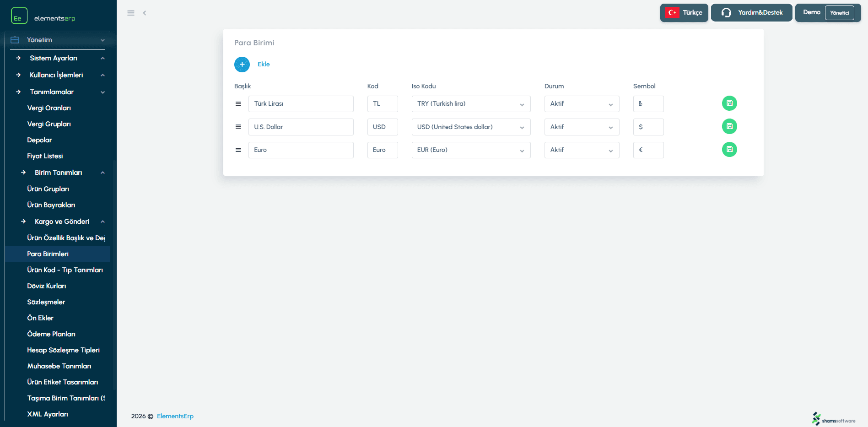Click the arrow icon beside Tanımlamalar

[18, 92]
